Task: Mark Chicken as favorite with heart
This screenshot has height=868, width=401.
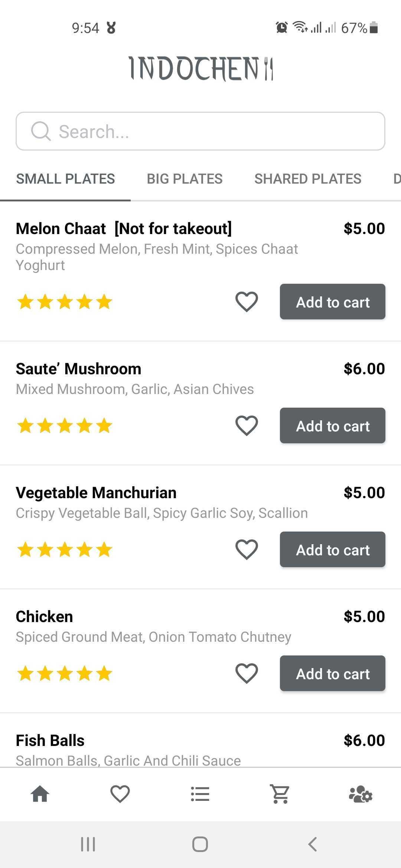Action: point(247,673)
